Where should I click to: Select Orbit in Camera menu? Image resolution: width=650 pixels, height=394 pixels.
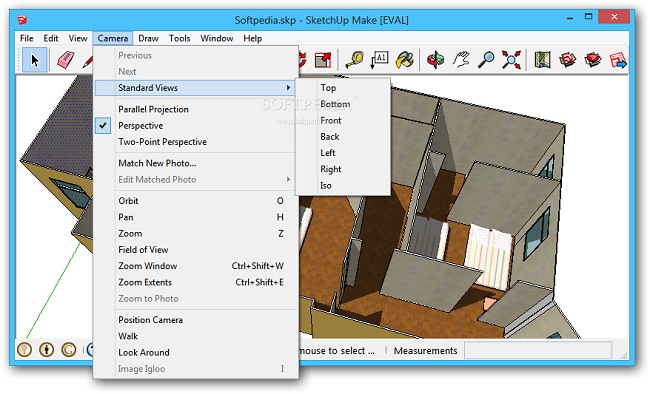click(195, 201)
